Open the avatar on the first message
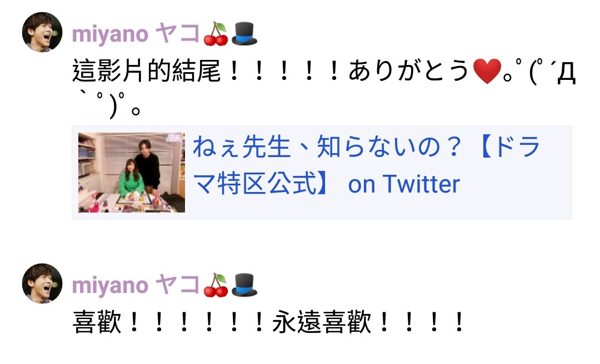Image resolution: width=600 pixels, height=364 pixels. click(x=42, y=32)
